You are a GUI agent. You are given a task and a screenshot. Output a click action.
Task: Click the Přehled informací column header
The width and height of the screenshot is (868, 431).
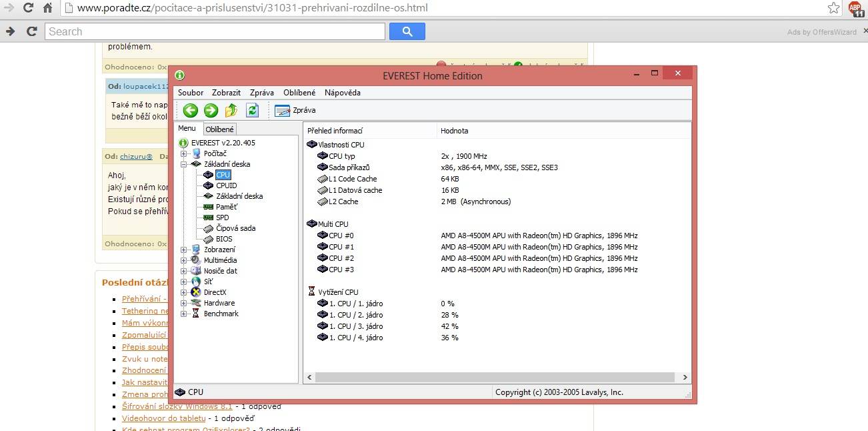click(x=370, y=131)
